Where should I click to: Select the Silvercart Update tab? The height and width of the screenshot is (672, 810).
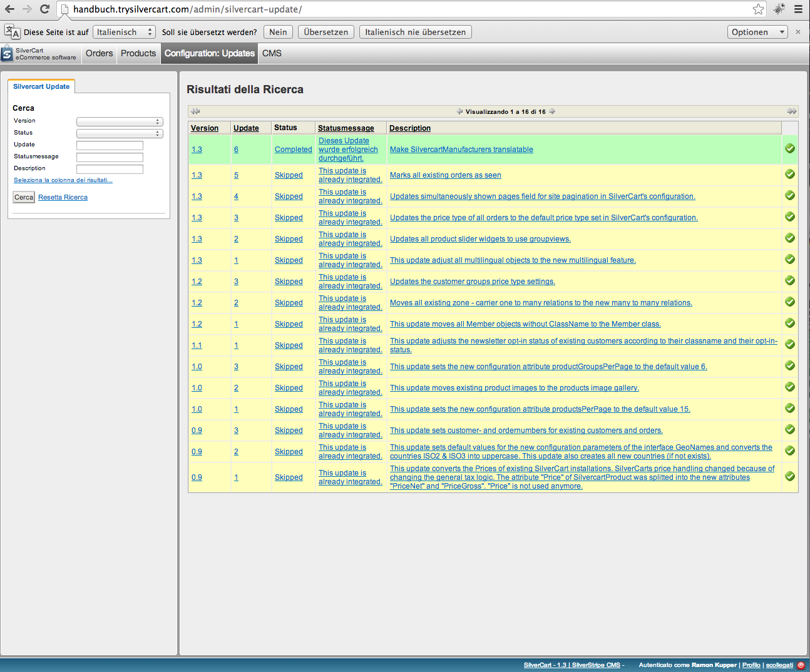[41, 86]
